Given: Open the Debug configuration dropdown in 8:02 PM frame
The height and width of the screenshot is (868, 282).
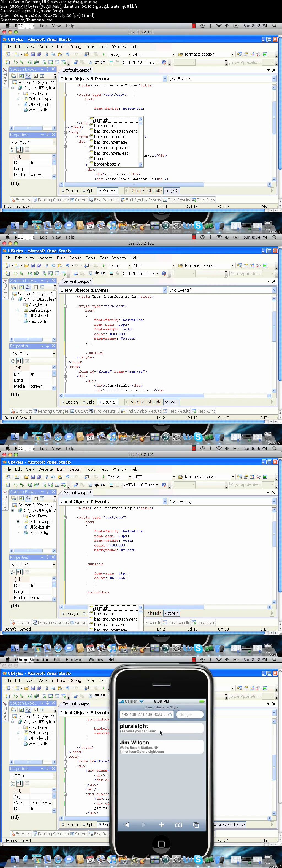Looking at the screenshot, I should click(129, 54).
